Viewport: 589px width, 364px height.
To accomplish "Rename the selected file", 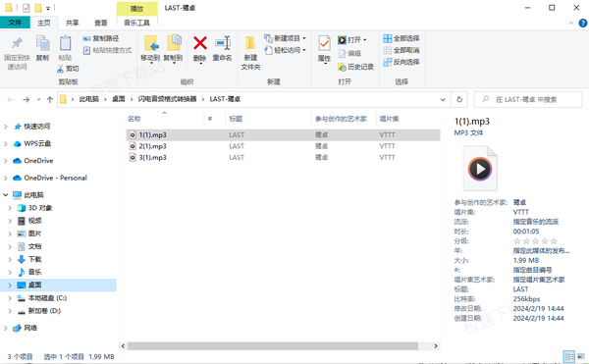I will click(222, 49).
